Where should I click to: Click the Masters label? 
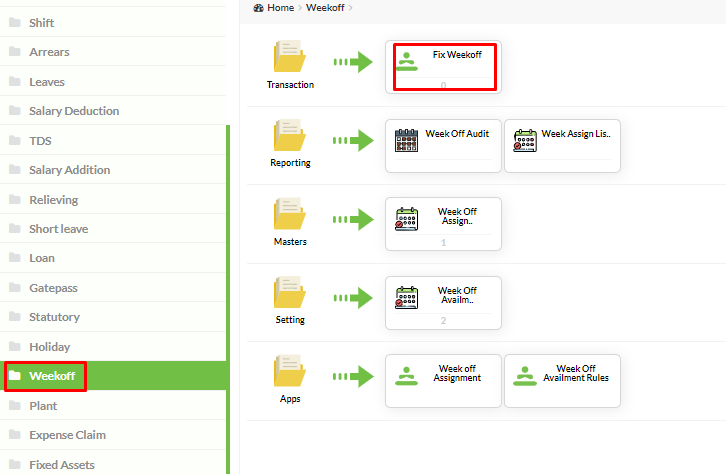click(x=290, y=242)
